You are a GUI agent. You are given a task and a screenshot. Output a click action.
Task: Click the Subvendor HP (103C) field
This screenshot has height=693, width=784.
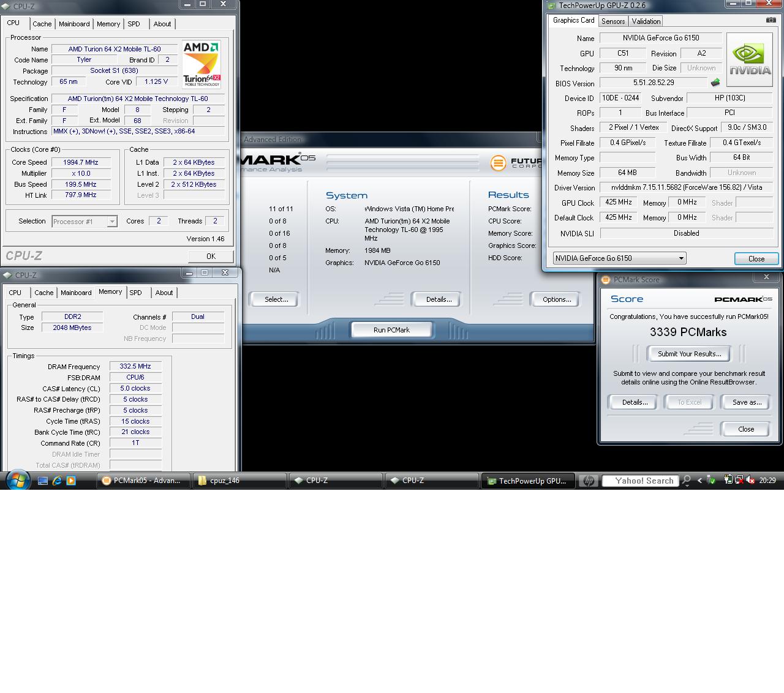tap(729, 98)
